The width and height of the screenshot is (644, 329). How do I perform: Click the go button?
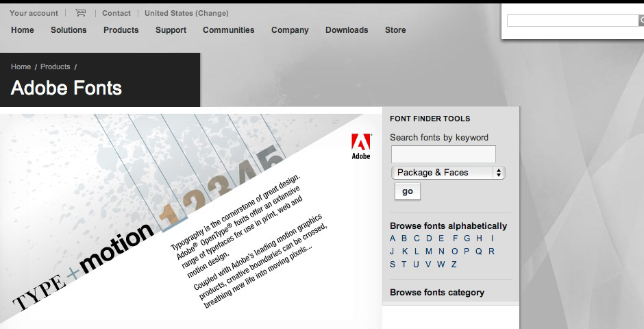[408, 191]
